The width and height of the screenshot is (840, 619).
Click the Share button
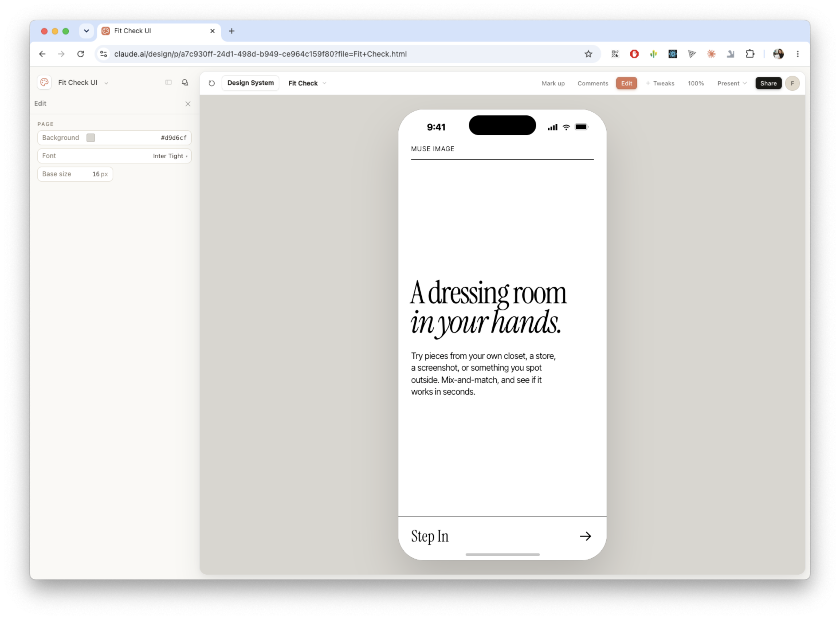point(768,83)
